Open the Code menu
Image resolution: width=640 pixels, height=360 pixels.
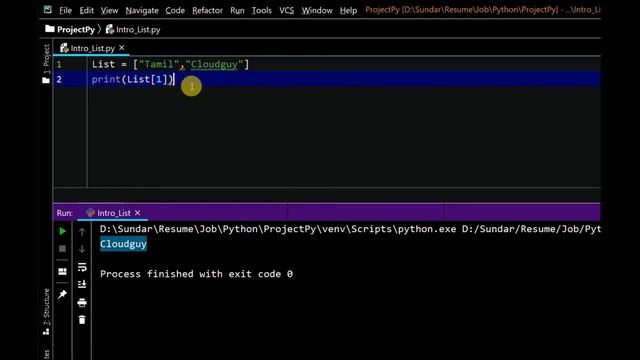175,10
